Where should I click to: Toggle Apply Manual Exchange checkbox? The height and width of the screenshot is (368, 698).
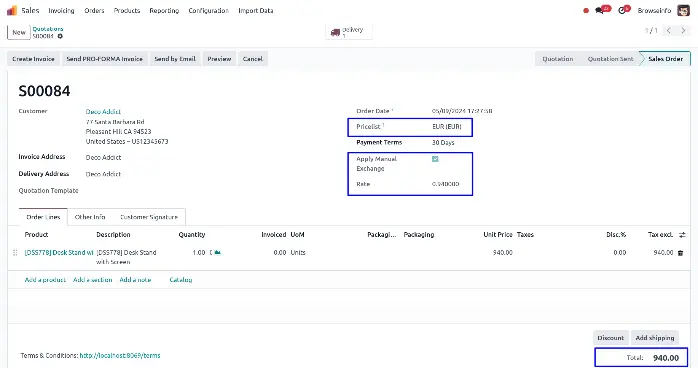click(x=435, y=159)
